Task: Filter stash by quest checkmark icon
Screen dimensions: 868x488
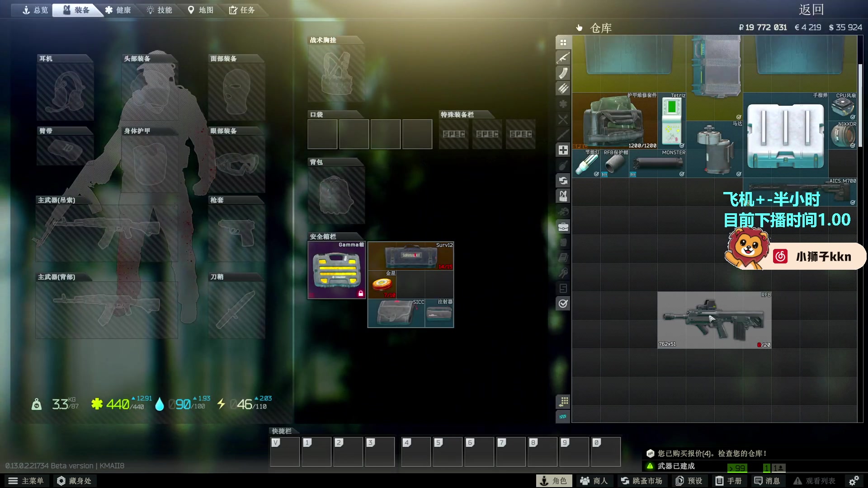Action: [x=563, y=304]
